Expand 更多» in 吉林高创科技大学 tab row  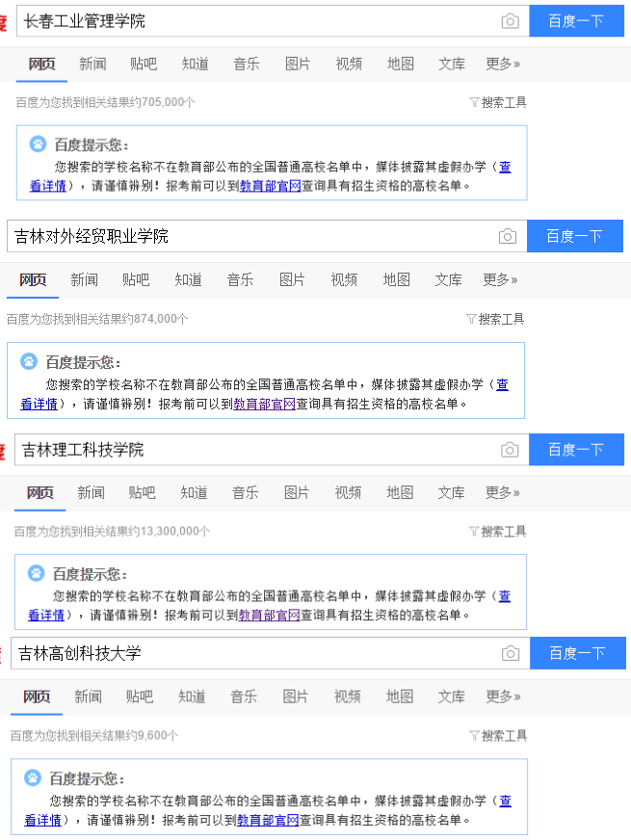pos(503,696)
